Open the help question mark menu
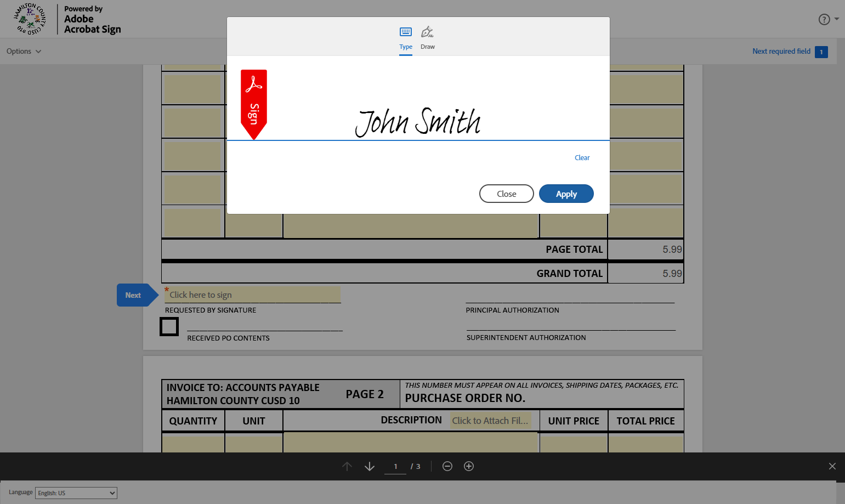The height and width of the screenshot is (504, 845). point(824,19)
